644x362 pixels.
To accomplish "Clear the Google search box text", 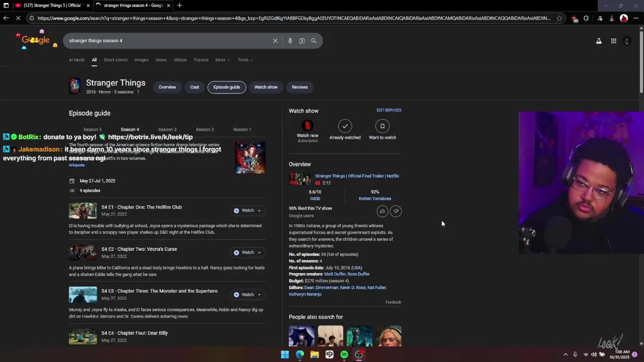I will [275, 41].
